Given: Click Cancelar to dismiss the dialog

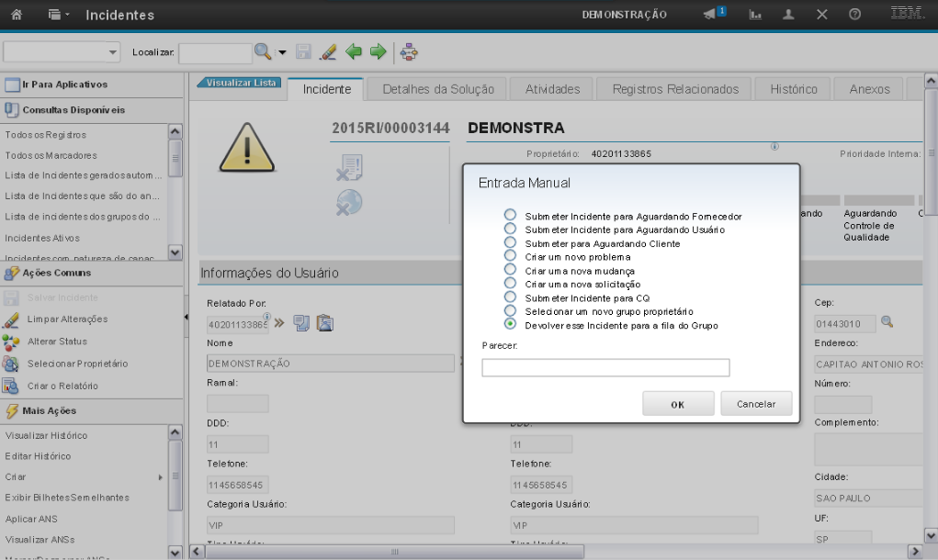Looking at the screenshot, I should tap(756, 404).
